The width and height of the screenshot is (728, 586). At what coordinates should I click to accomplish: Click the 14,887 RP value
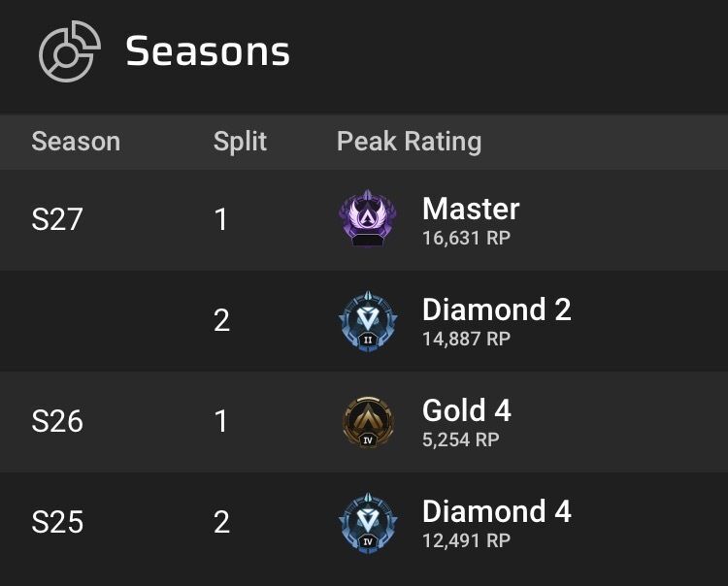(x=466, y=339)
